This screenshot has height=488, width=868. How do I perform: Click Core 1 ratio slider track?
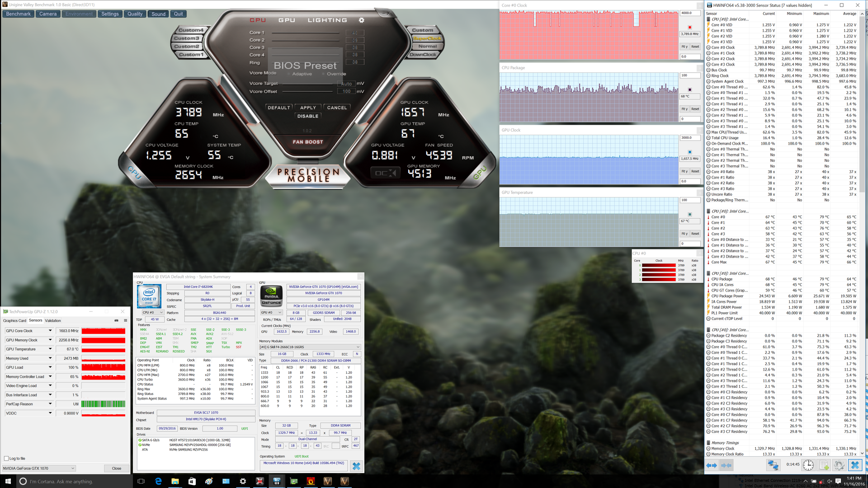point(306,33)
